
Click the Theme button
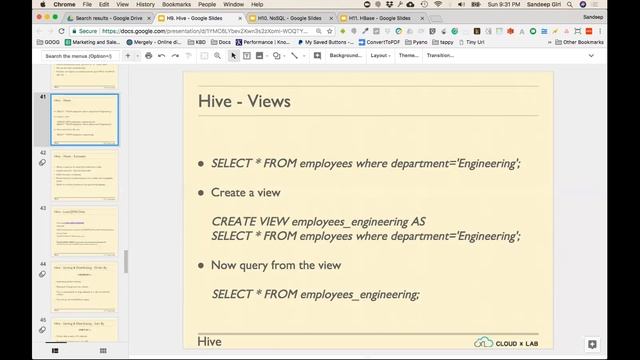(409, 56)
